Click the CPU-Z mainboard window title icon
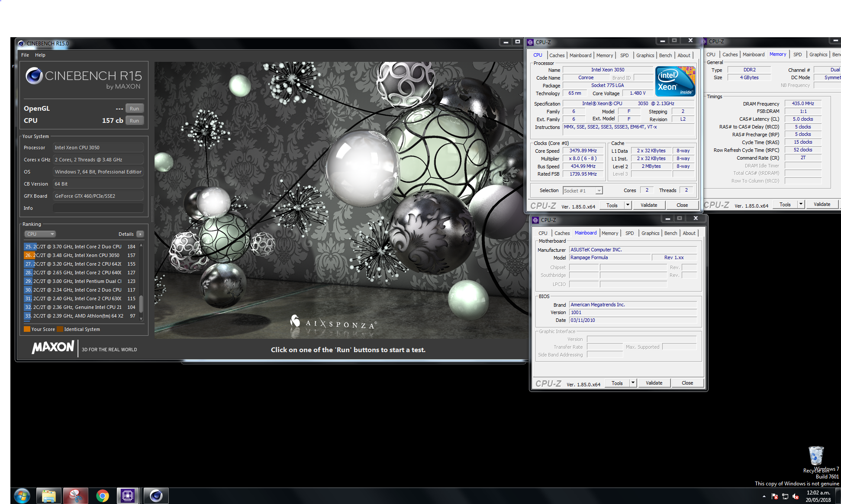 pyautogui.click(x=535, y=220)
